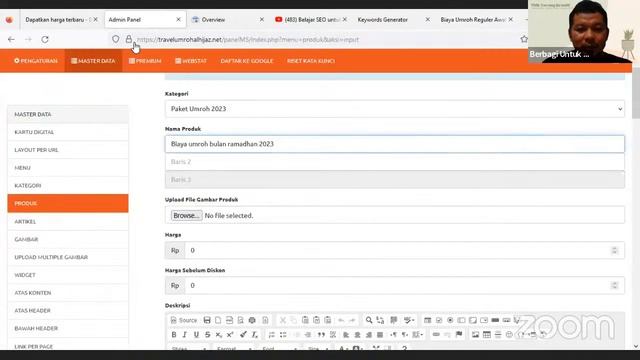Click the Insert Link icon

pos(436,335)
